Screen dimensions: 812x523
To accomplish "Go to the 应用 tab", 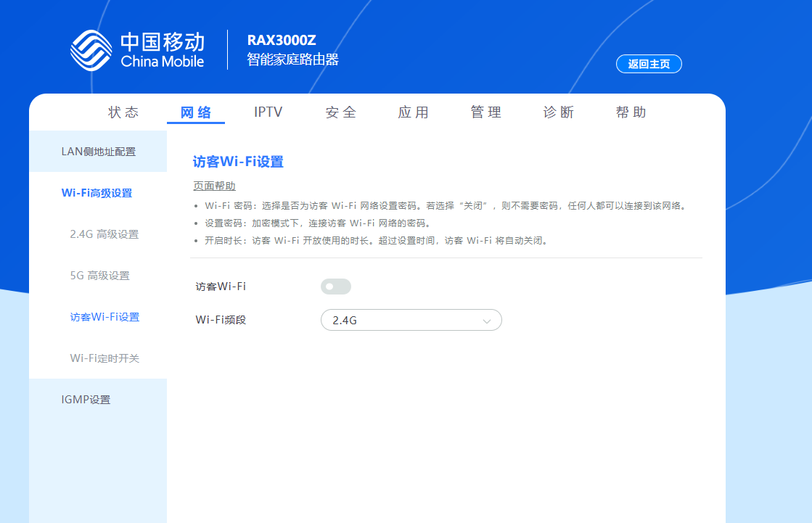I will [x=413, y=112].
